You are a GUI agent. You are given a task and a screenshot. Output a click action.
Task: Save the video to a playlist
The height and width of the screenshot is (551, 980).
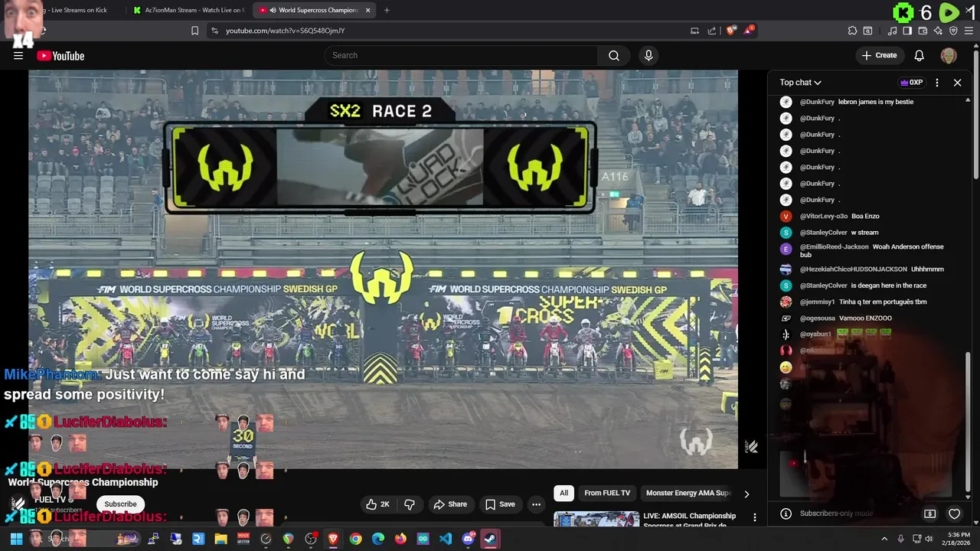(500, 504)
